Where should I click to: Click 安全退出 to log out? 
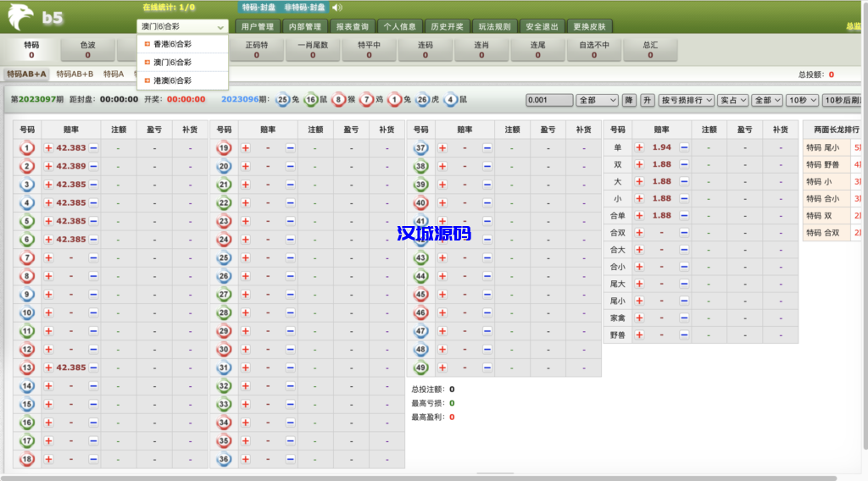pyautogui.click(x=542, y=26)
